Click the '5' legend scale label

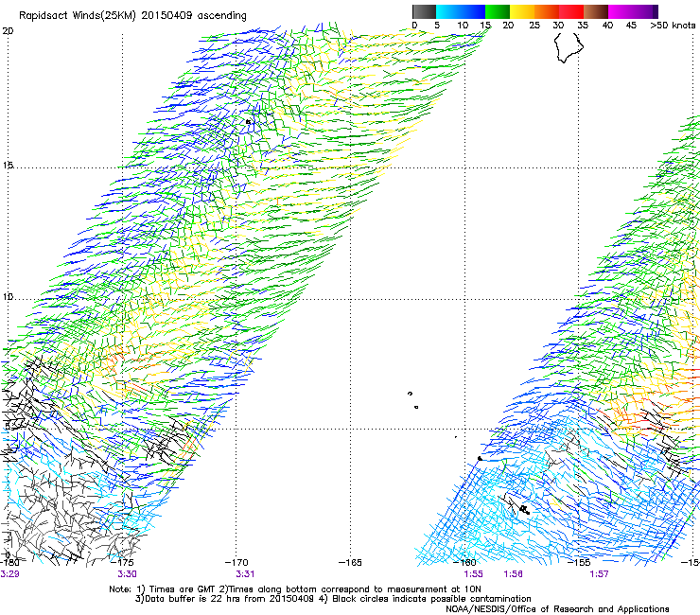pos(437,26)
